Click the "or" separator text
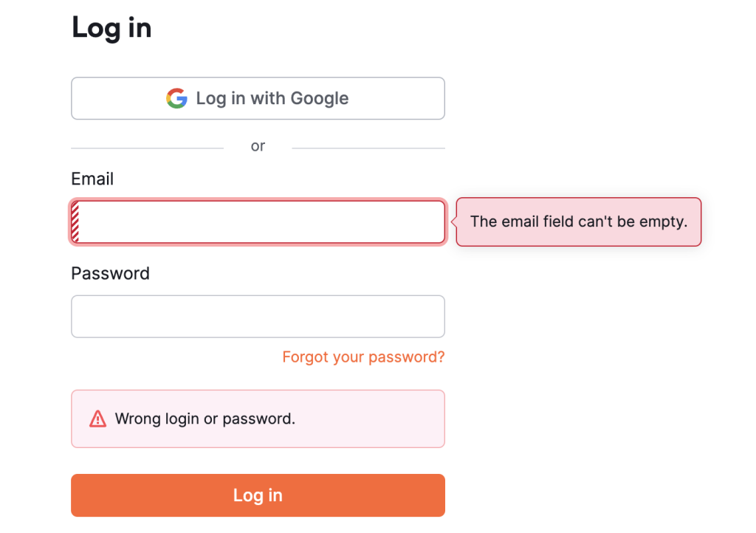 click(258, 146)
